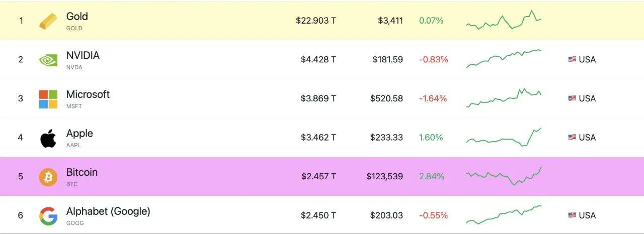Click Apple's 1.60% daily change
Viewport: 644px width, 234px height.
pos(431,137)
